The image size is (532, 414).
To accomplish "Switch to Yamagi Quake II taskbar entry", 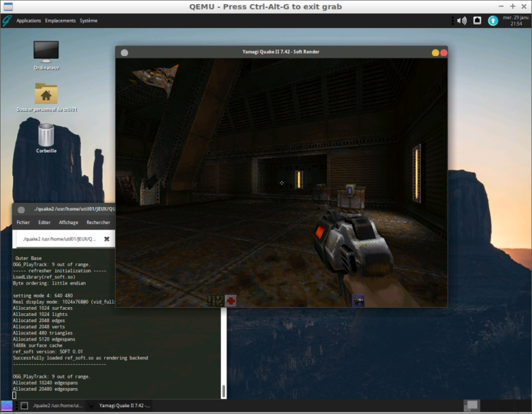I will coord(119,406).
